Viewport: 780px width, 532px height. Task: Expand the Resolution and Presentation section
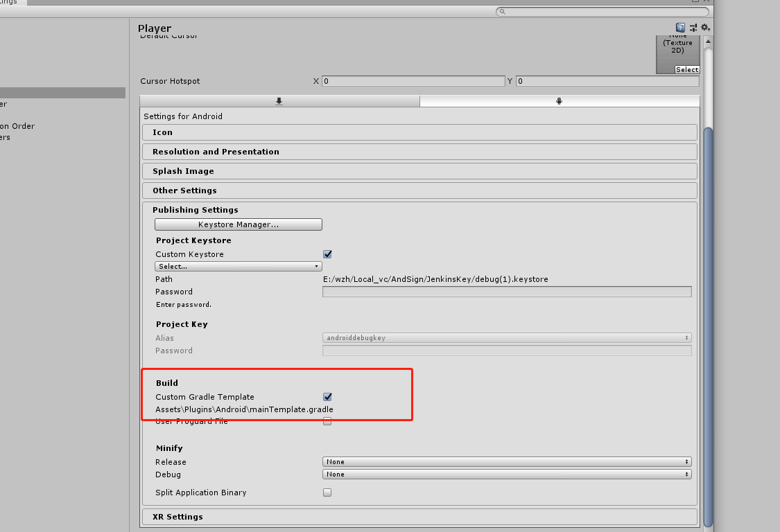point(419,152)
